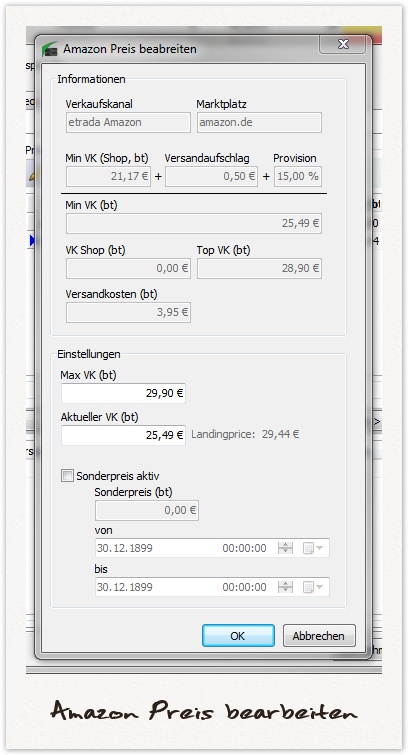Open the calendar dropdown for the von date
Viewport: 408px width, 755px height.
pyautogui.click(x=313, y=548)
